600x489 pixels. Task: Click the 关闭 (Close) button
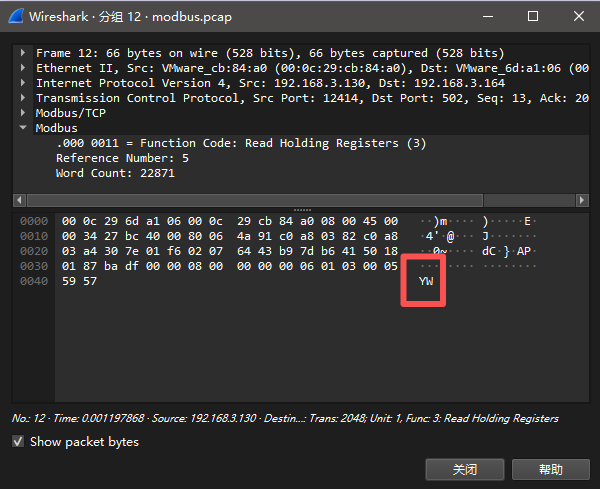(464, 469)
